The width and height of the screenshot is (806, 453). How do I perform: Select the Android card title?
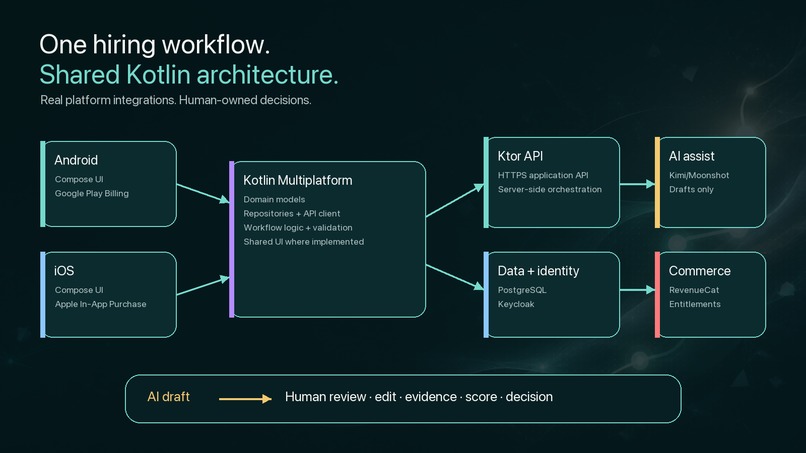tap(76, 160)
